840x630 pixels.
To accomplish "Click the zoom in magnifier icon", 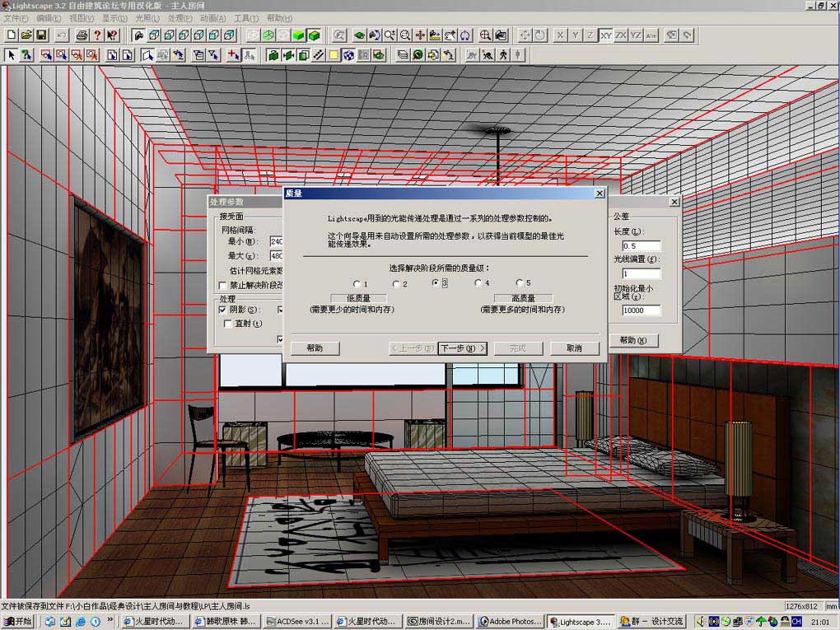I will tap(390, 35).
